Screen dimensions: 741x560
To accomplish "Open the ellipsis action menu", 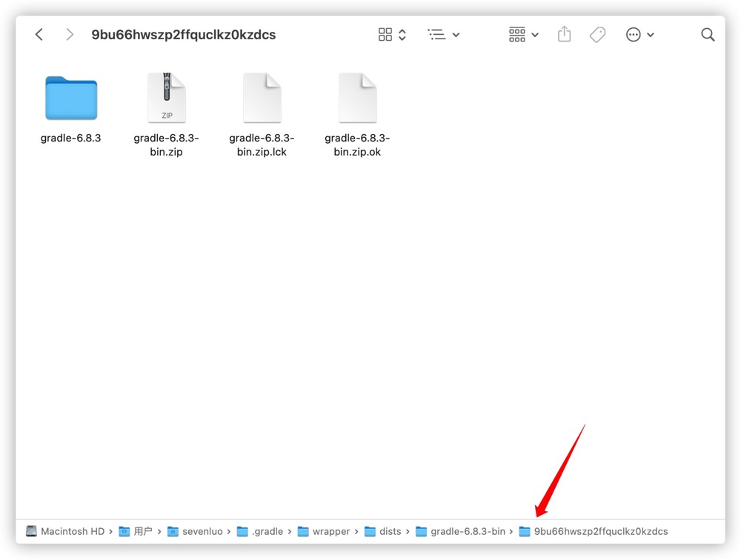I will tap(633, 35).
